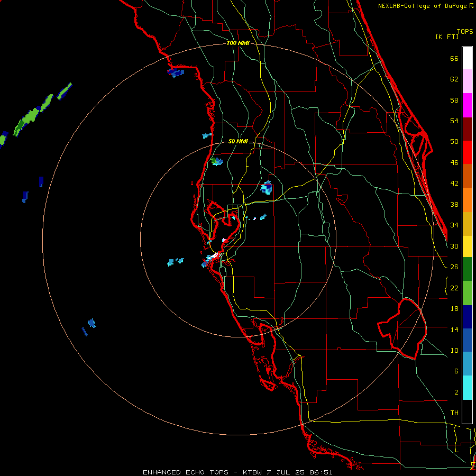The image size is (476, 476).
Task: Click the 2 value in the legend
Action: [x=456, y=392]
